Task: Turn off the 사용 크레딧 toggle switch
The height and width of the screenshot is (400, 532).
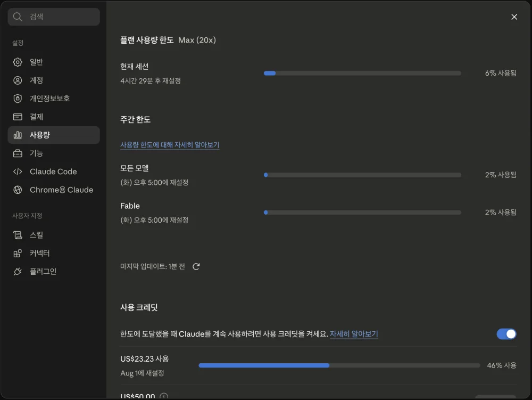Action: click(506, 334)
